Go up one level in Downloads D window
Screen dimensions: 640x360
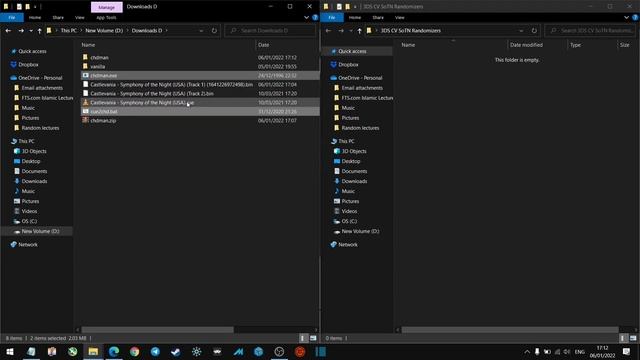tap(40, 31)
